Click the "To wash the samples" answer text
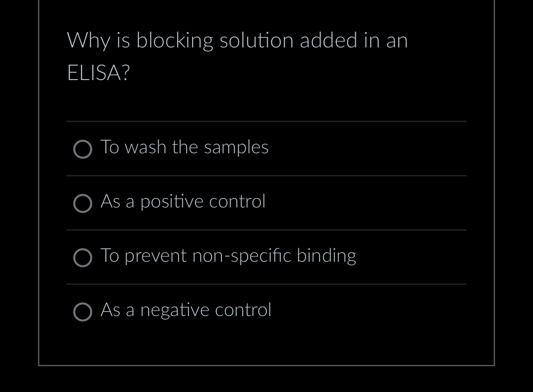This screenshot has width=533, height=392. click(184, 147)
